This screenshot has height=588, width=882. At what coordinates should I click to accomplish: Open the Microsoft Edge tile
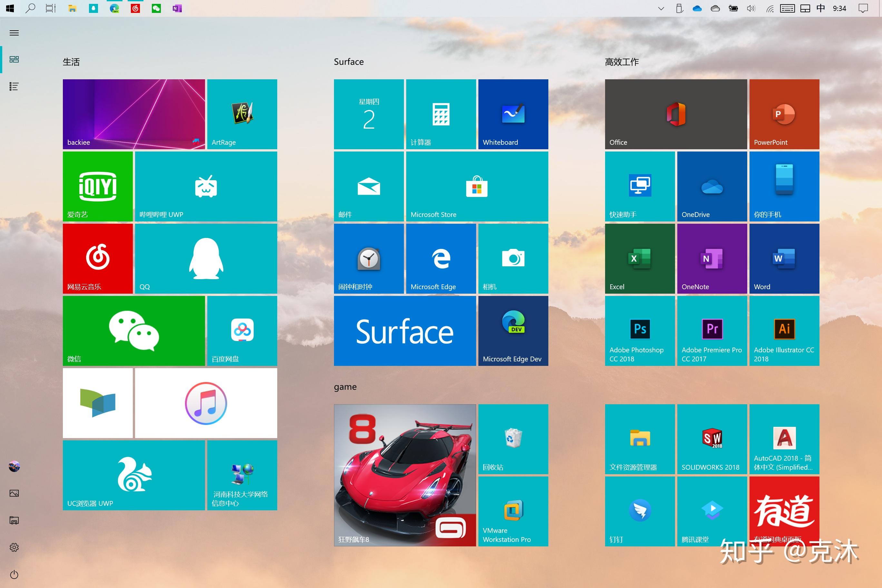(x=441, y=258)
